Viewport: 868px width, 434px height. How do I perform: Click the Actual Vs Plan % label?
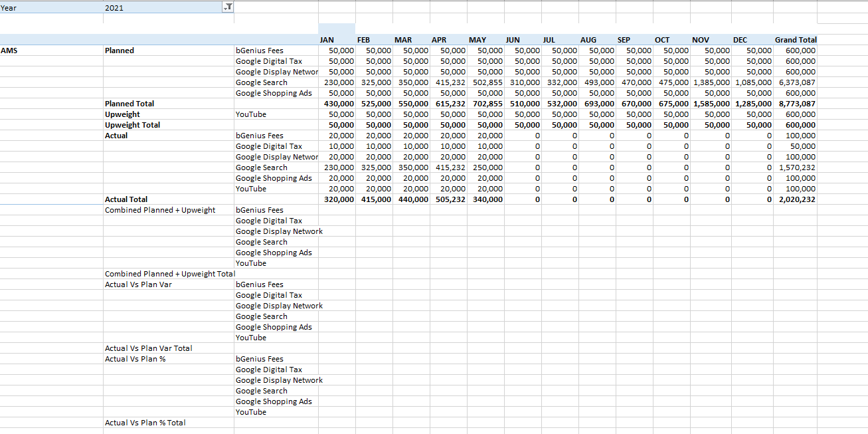(135, 359)
